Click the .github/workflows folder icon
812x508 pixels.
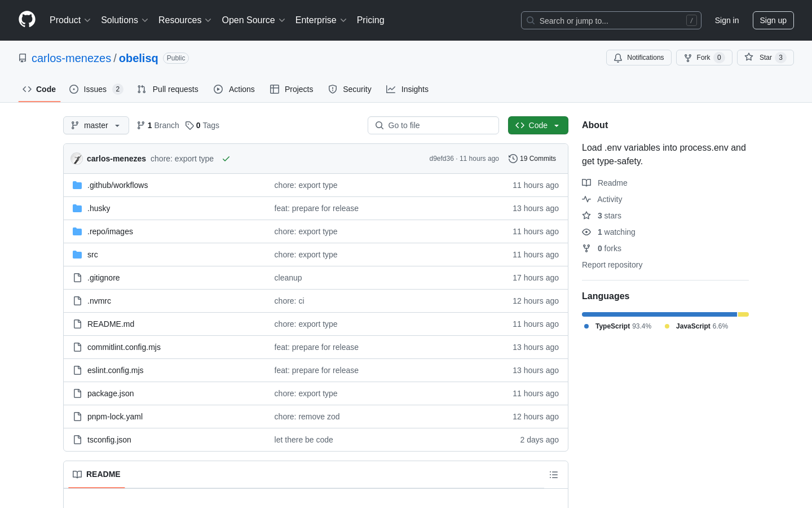77,185
